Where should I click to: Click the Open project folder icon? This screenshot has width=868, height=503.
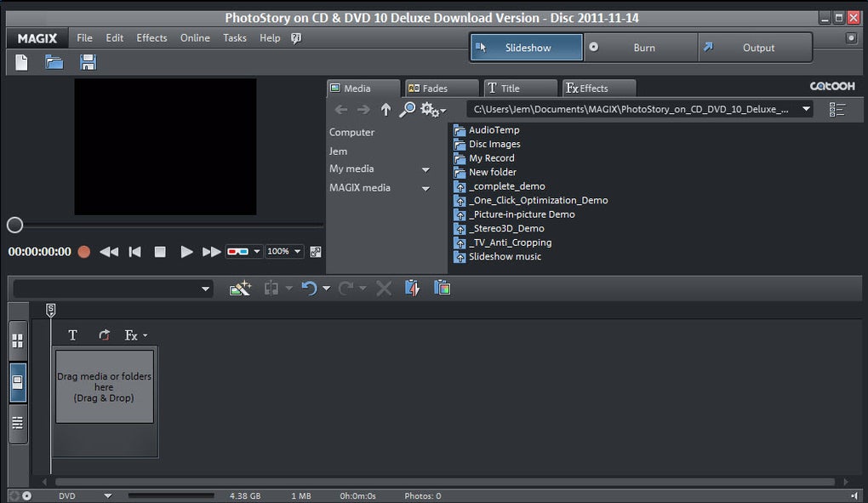click(54, 62)
